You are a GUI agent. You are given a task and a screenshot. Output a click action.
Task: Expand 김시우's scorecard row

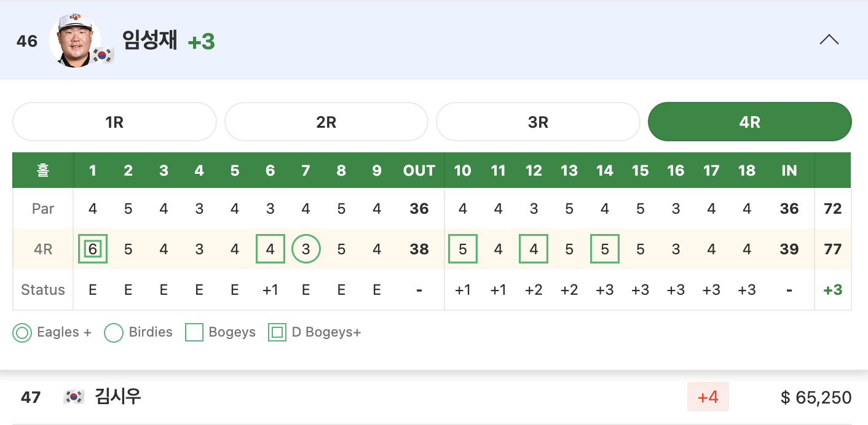[430, 397]
